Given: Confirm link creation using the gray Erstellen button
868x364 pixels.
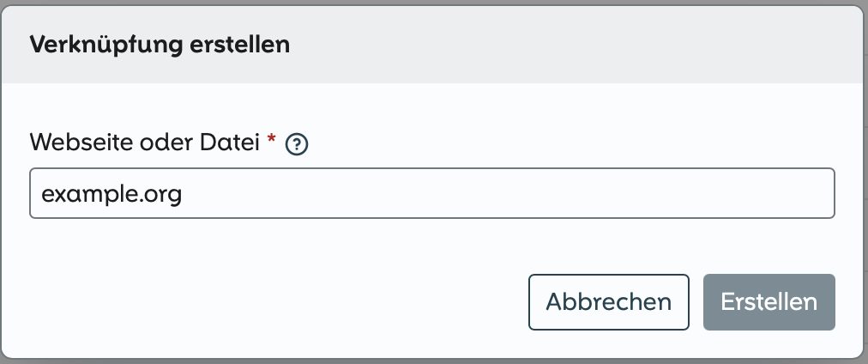Looking at the screenshot, I should tap(769, 302).
